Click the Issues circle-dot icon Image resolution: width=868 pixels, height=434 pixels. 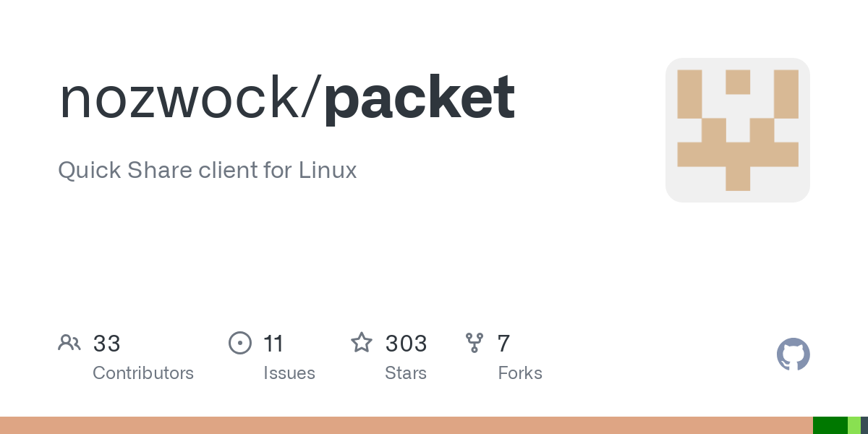(240, 343)
